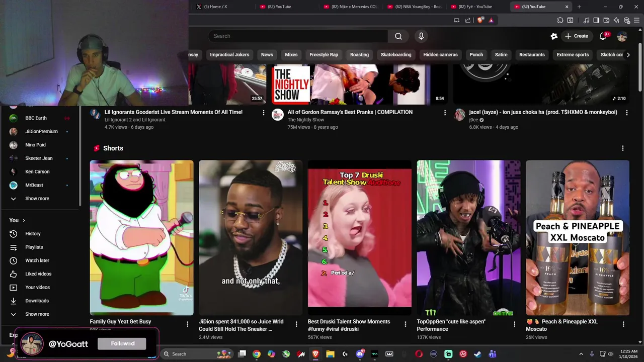Open Brave playlist music note icon
This screenshot has width=644, height=362.
[586, 20]
